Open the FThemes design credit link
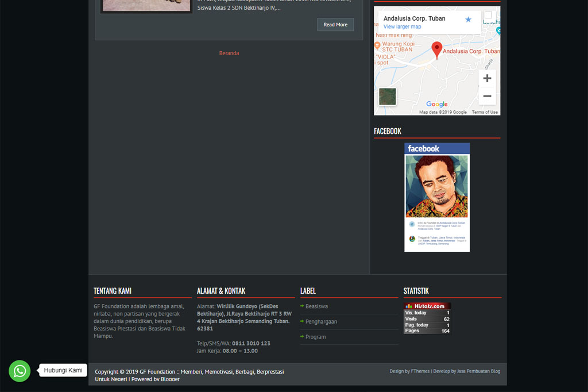Image resolution: width=588 pixels, height=392 pixels. pyautogui.click(x=420, y=371)
